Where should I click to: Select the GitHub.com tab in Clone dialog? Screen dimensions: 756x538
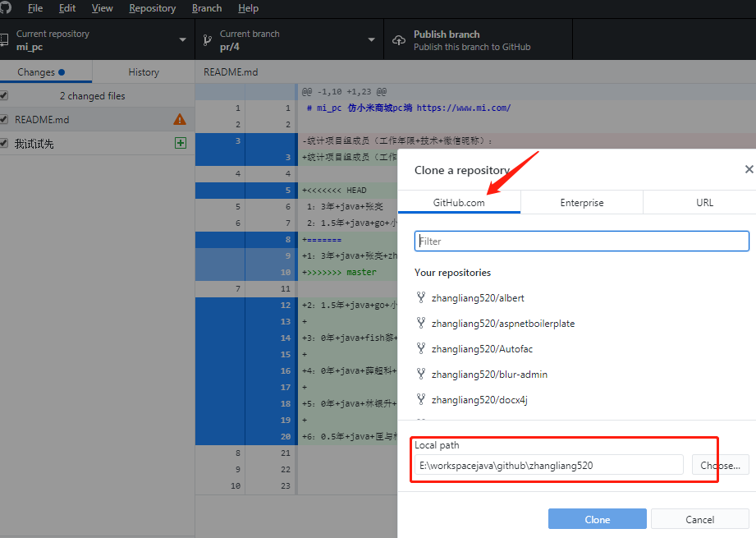click(459, 203)
